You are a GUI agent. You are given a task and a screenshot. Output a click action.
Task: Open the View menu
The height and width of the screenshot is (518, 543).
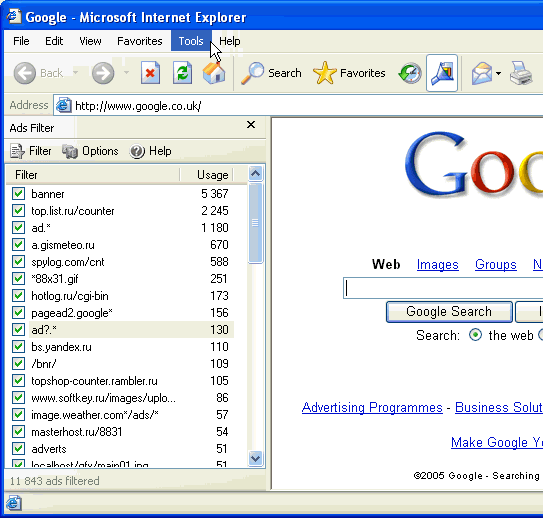(x=90, y=41)
